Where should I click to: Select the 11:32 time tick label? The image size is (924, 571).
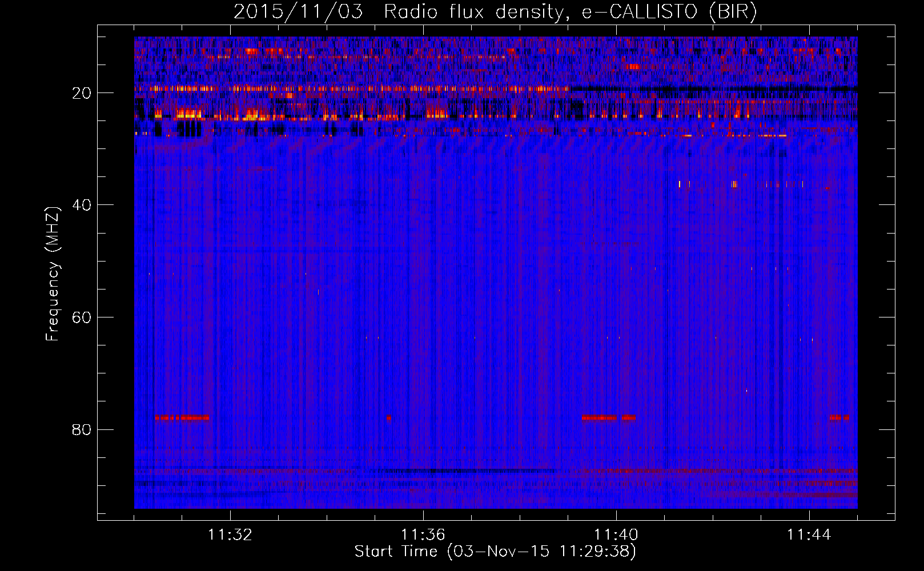coord(230,535)
